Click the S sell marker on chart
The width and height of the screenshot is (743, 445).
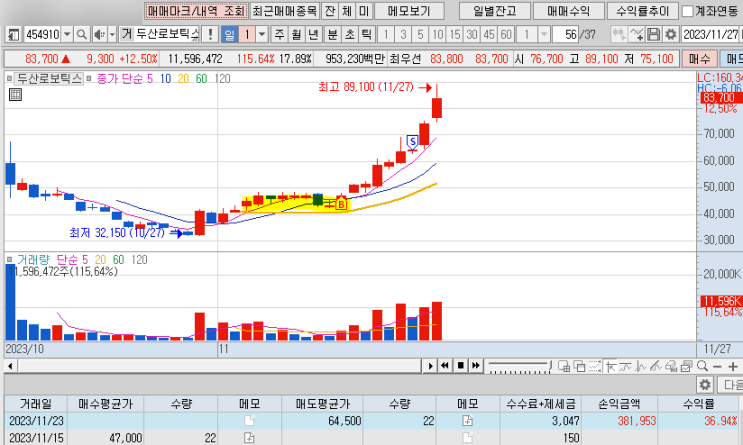pos(413,141)
